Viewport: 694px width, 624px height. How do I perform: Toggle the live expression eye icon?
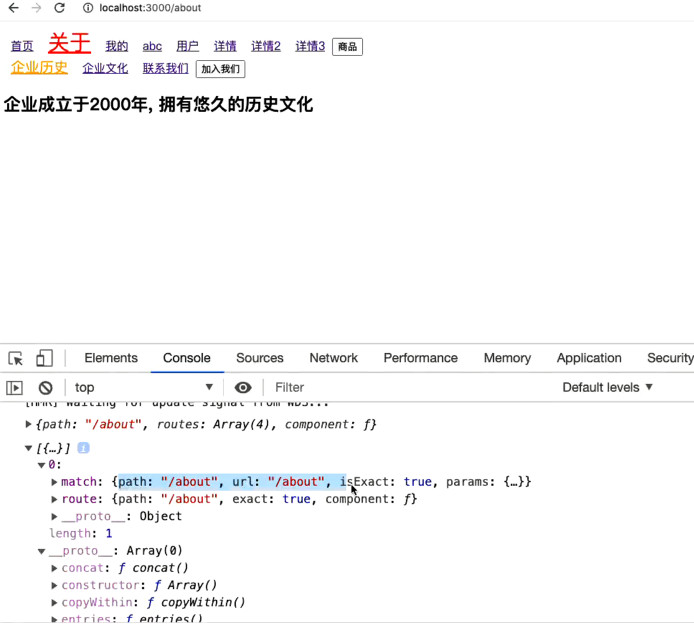pos(243,388)
